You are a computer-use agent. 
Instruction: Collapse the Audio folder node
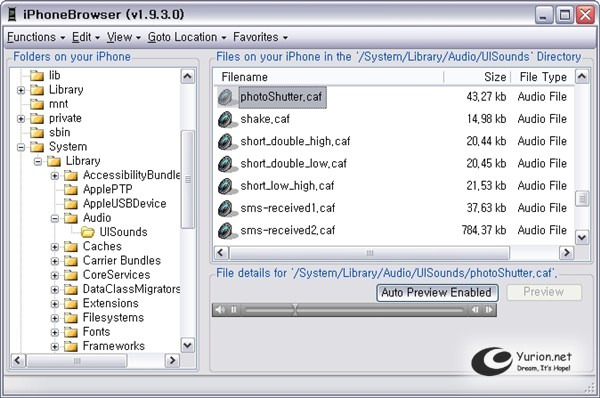tap(55, 218)
